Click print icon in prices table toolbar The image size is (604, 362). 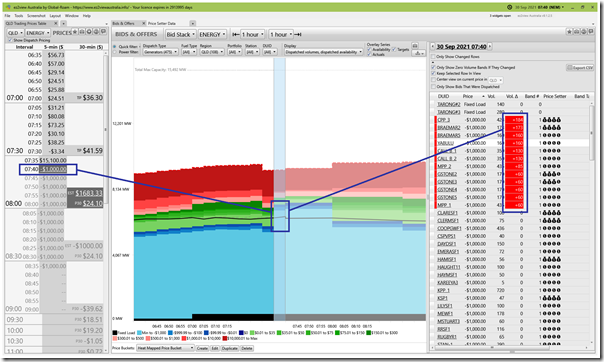[x=82, y=32]
